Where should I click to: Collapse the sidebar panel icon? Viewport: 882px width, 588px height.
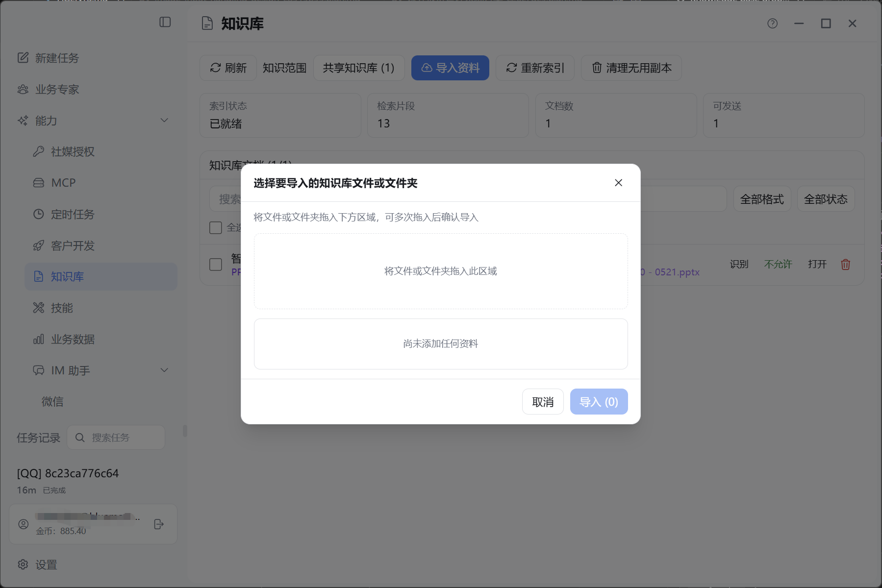coord(165,22)
